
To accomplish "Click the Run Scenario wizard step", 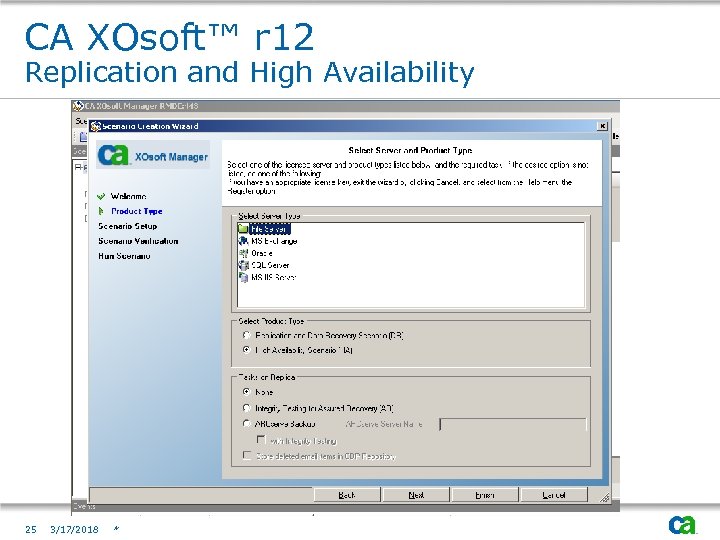I will tap(124, 256).
